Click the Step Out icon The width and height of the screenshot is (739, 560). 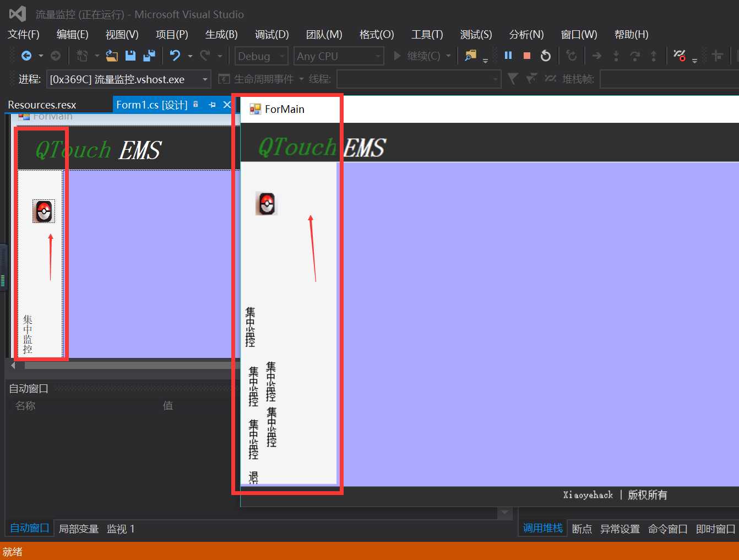[x=654, y=56]
